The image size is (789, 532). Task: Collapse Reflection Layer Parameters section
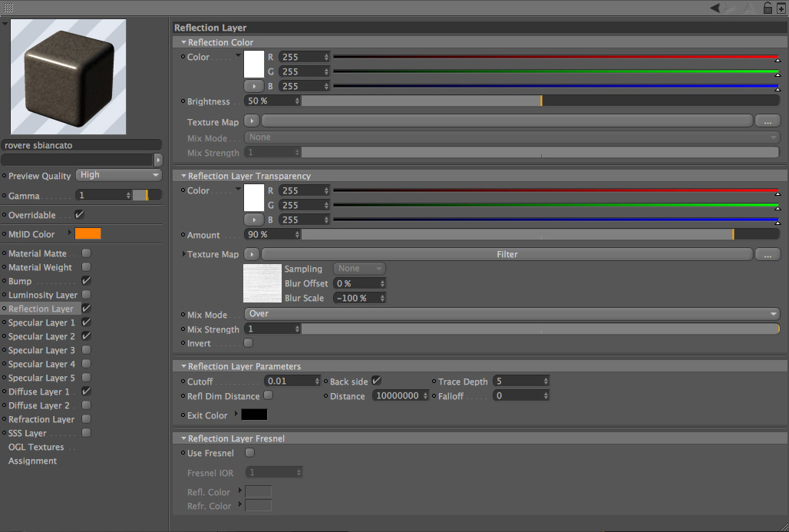183,366
